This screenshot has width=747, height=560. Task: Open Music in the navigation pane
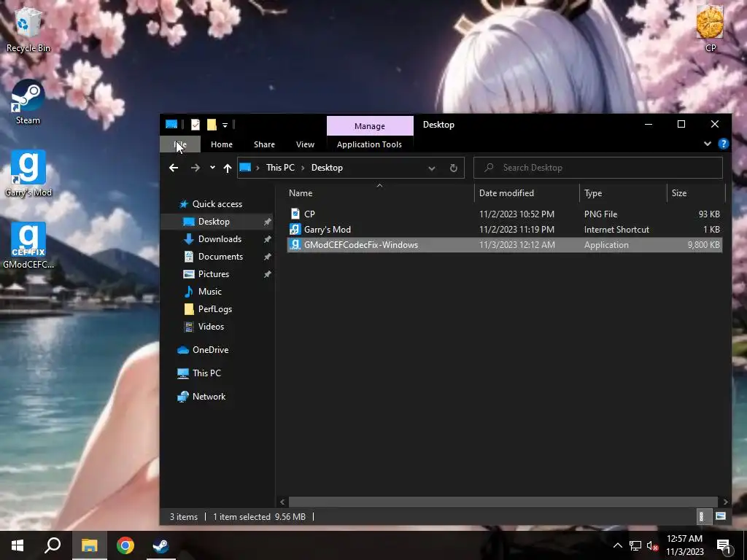click(209, 292)
